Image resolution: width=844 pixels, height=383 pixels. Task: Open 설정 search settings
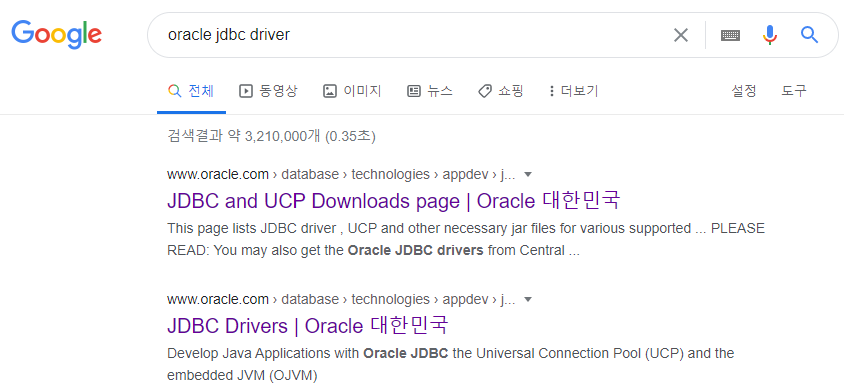744,91
